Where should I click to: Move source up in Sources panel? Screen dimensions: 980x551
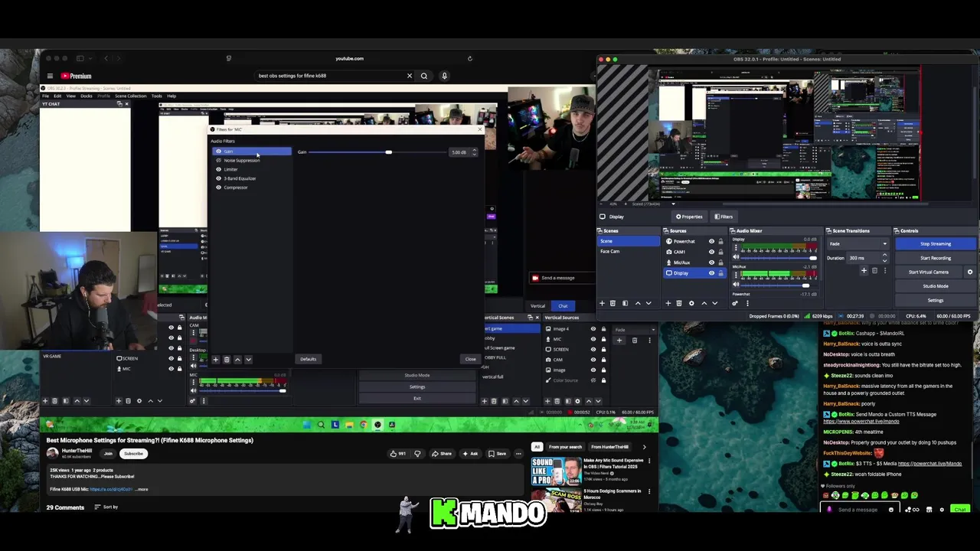pyautogui.click(x=704, y=303)
